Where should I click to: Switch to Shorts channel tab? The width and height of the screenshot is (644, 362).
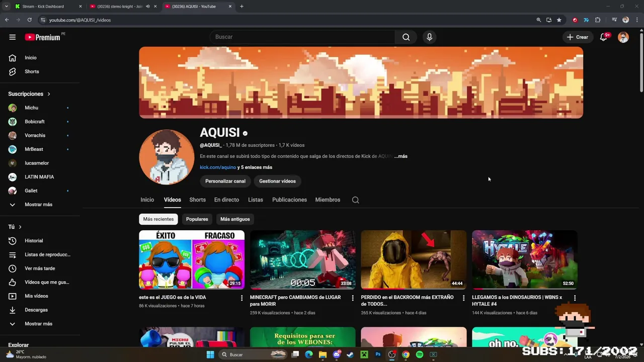(x=197, y=200)
